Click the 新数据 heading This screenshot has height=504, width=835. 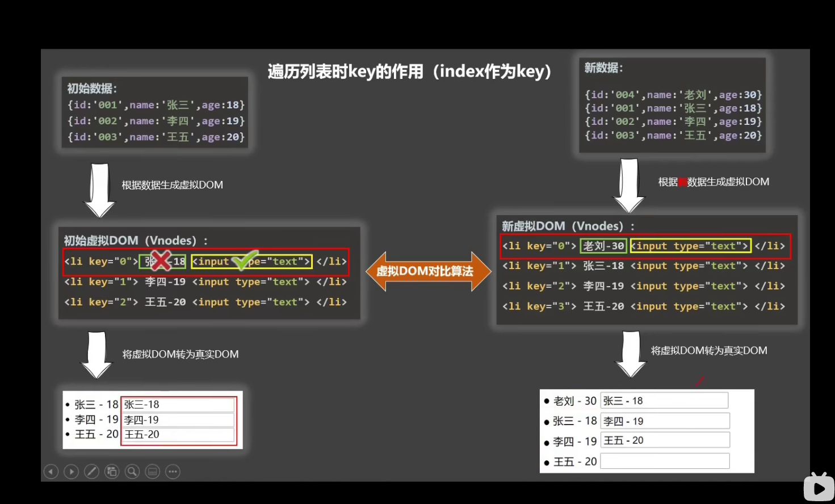(x=604, y=68)
